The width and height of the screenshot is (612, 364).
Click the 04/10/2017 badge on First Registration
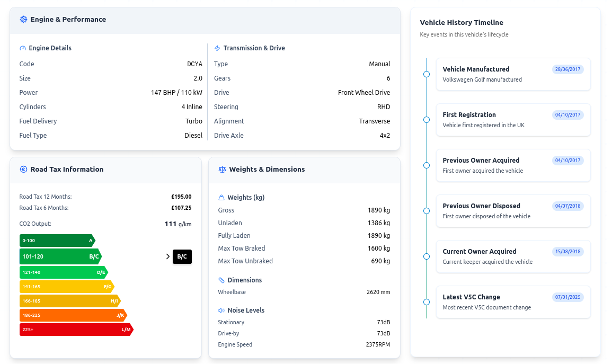568,115
